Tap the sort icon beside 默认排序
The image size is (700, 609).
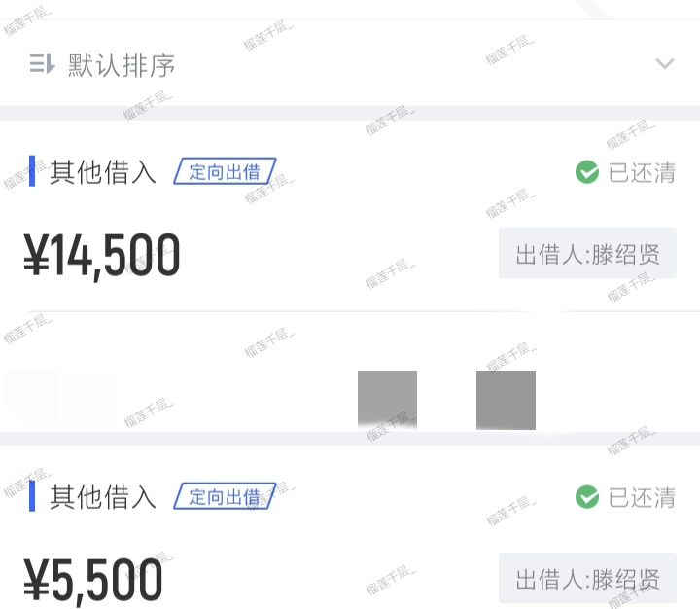43,63
